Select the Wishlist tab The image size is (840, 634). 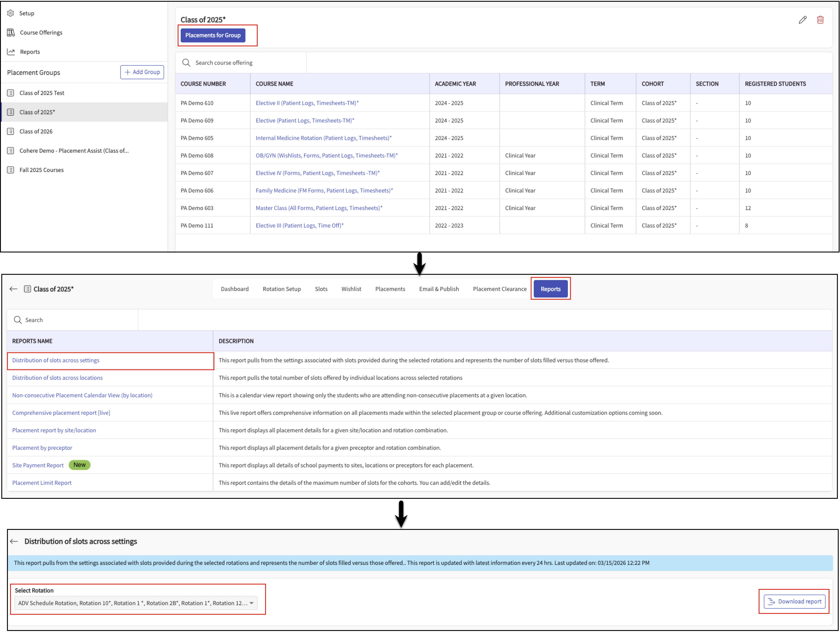tap(351, 289)
